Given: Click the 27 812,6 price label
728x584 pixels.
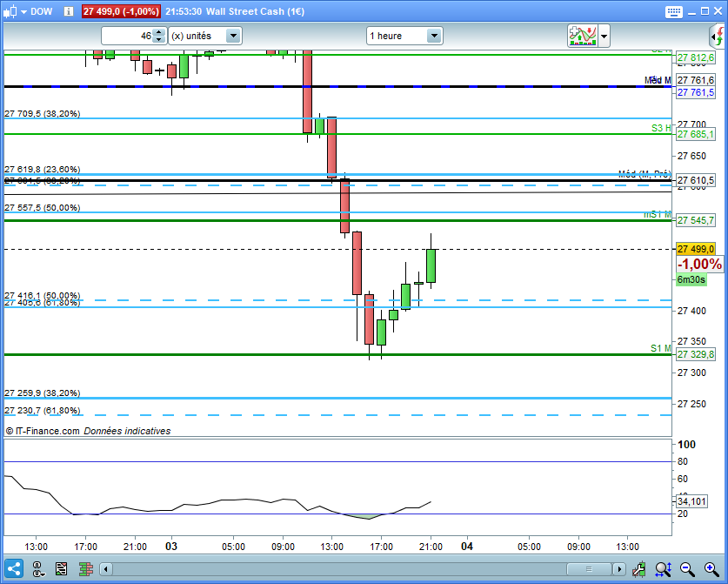Looking at the screenshot, I should click(696, 57).
